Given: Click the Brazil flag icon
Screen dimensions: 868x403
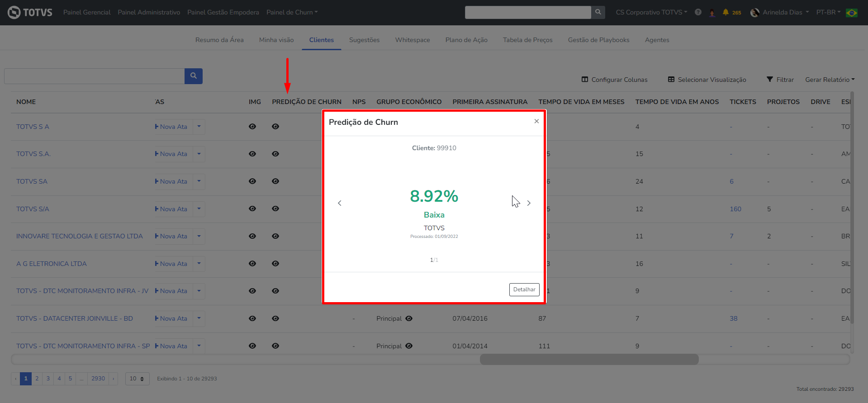Looking at the screenshot, I should click(852, 13).
